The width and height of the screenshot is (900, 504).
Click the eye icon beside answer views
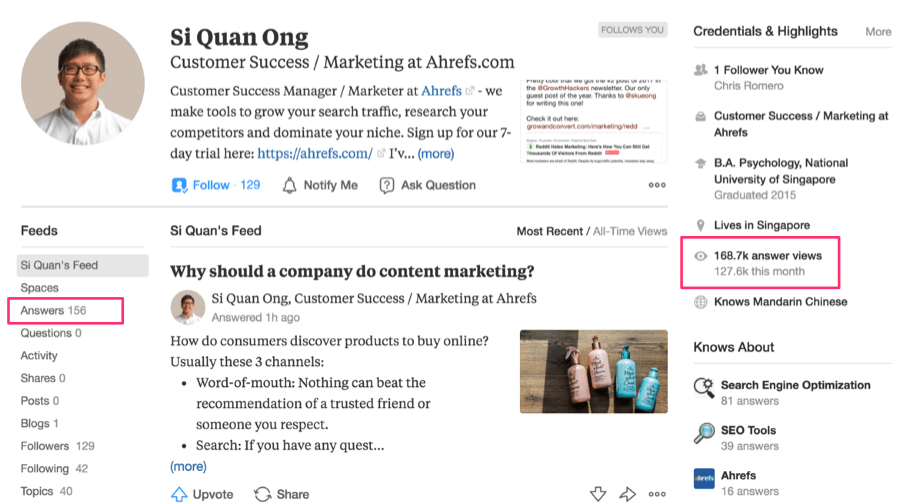coord(700,256)
